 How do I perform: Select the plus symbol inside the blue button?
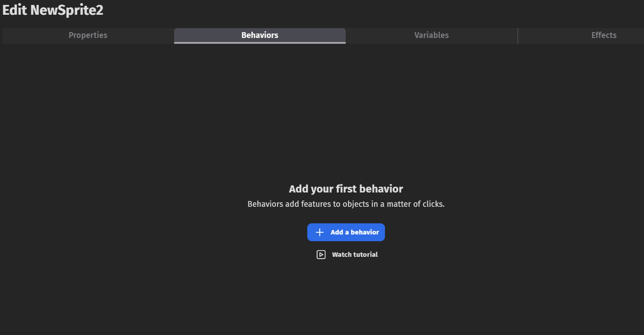pyautogui.click(x=319, y=232)
